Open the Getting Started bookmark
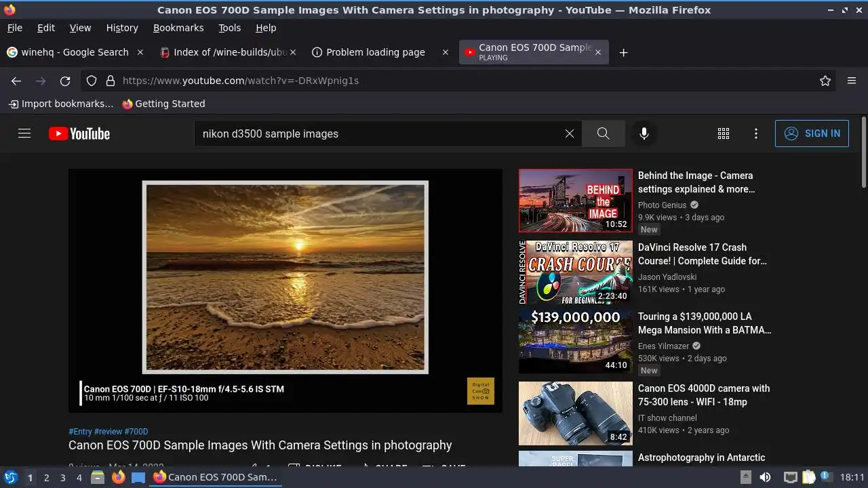868x488 pixels. click(x=163, y=104)
